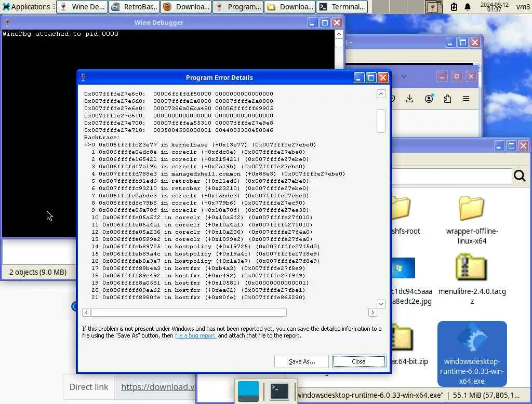The width and height of the screenshot is (532, 404).
Task: Click the vm3 user label
Action: [x=523, y=7]
